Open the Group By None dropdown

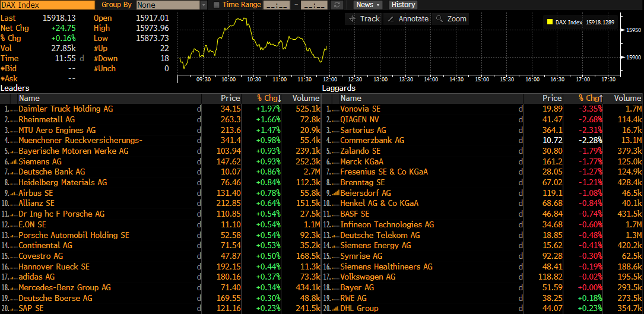point(172,5)
